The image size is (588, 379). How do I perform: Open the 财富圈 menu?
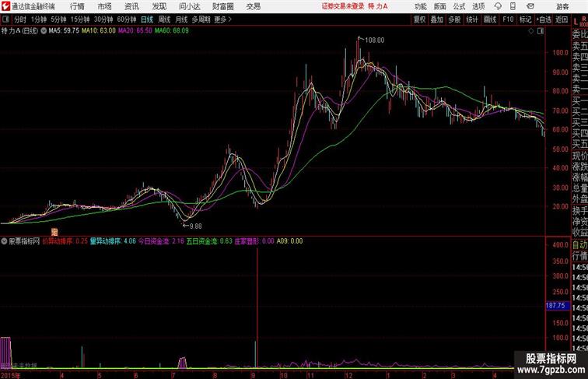pyautogui.click(x=222, y=6)
